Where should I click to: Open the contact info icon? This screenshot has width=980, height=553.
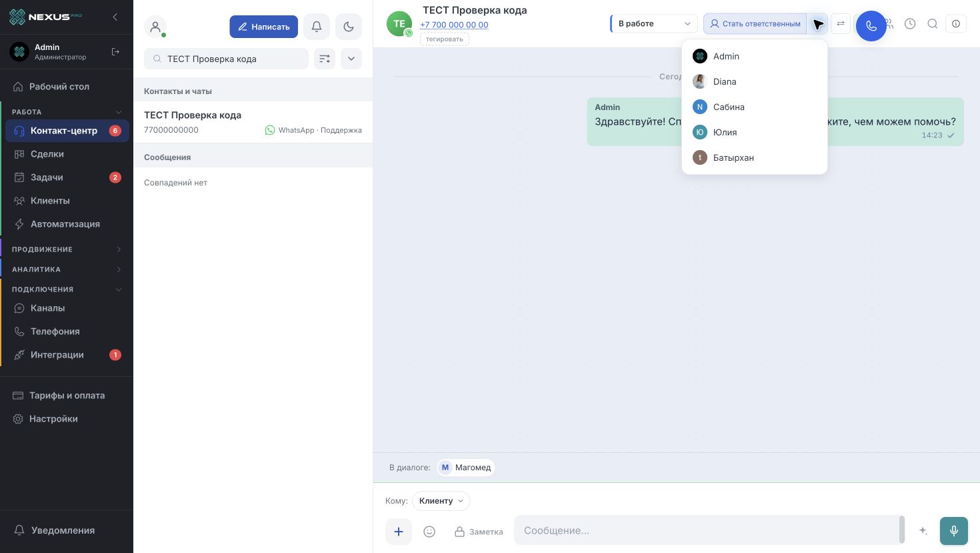pyautogui.click(x=956, y=24)
